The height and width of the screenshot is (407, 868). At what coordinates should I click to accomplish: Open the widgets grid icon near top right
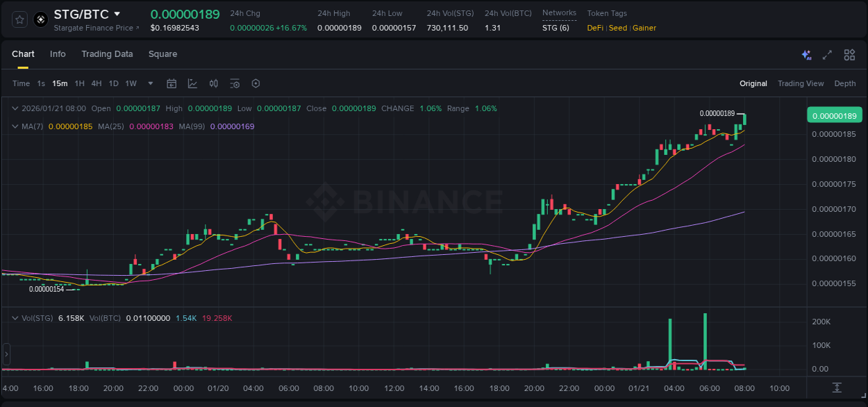[849, 54]
